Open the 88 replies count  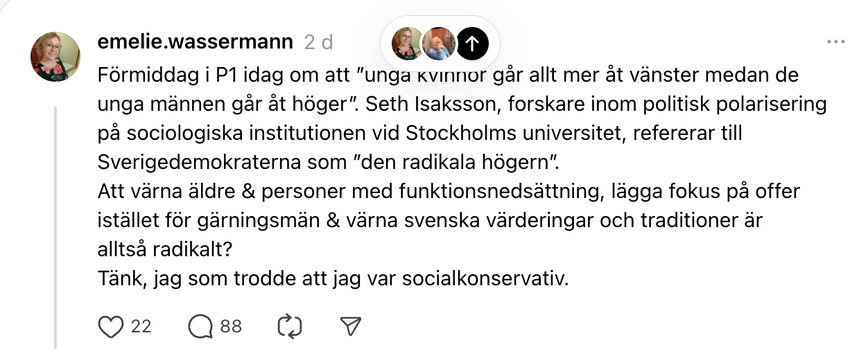coord(231,325)
